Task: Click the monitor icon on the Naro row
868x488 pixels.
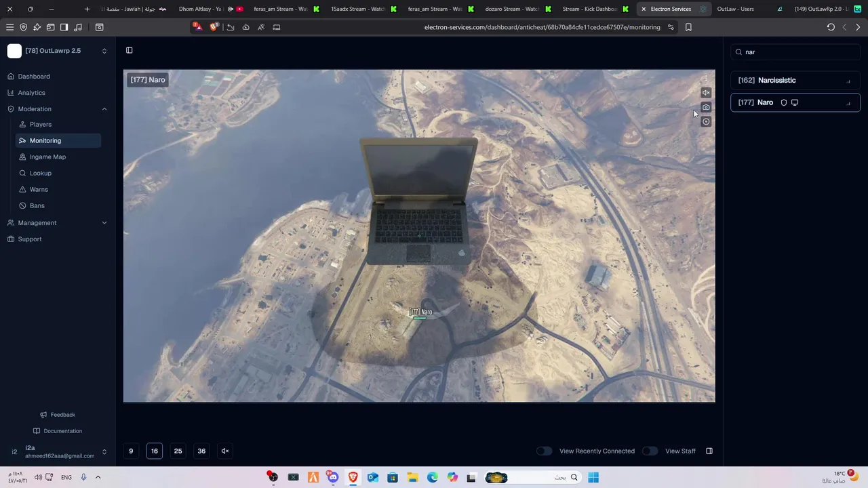Action: coord(795,102)
